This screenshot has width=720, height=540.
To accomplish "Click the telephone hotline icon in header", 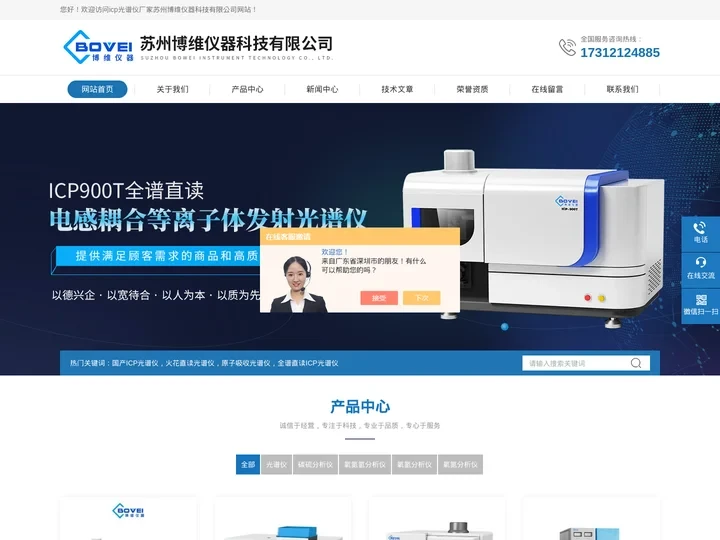I will (x=567, y=47).
